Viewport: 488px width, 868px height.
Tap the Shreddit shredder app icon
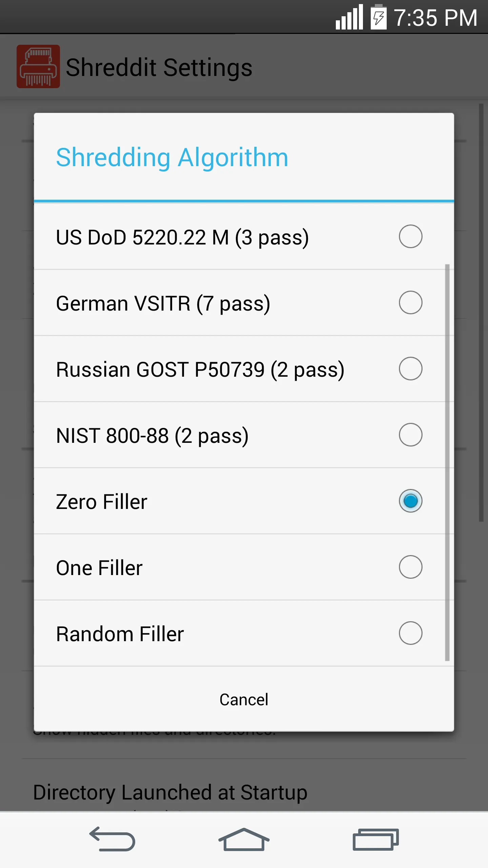(x=38, y=67)
